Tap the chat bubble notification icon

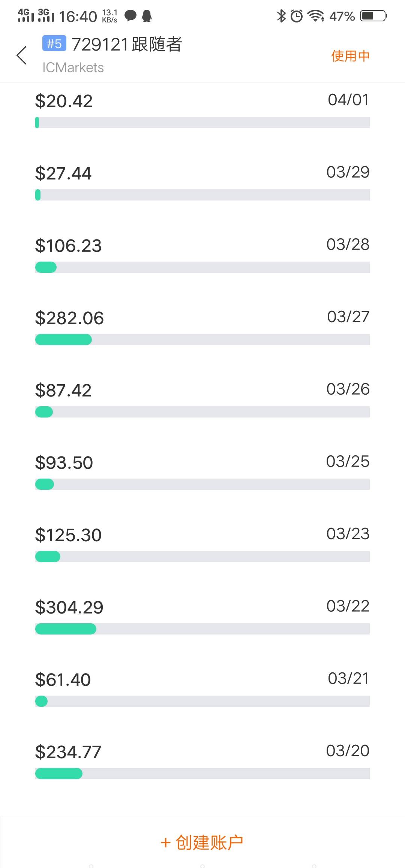click(x=130, y=16)
